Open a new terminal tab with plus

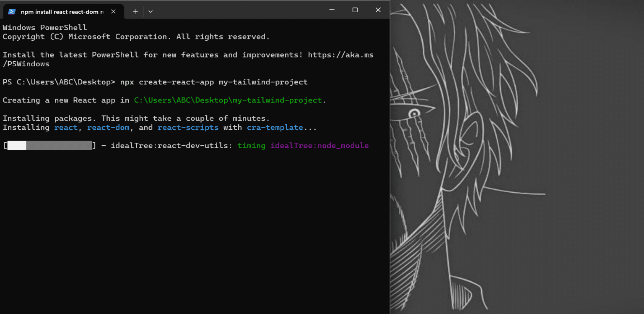[135, 11]
